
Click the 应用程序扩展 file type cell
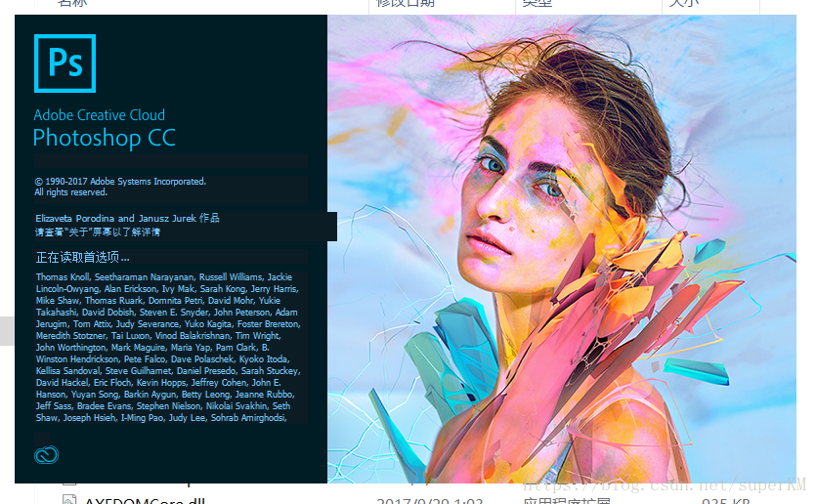(x=567, y=500)
